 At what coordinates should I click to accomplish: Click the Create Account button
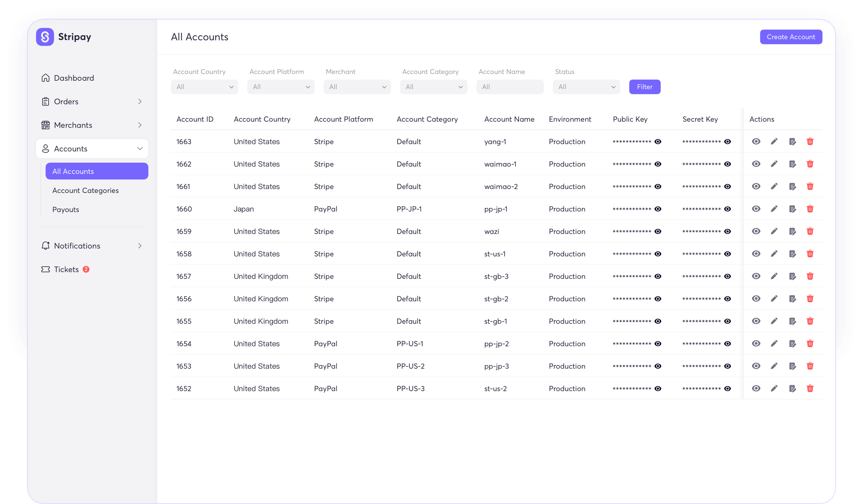[x=791, y=37]
